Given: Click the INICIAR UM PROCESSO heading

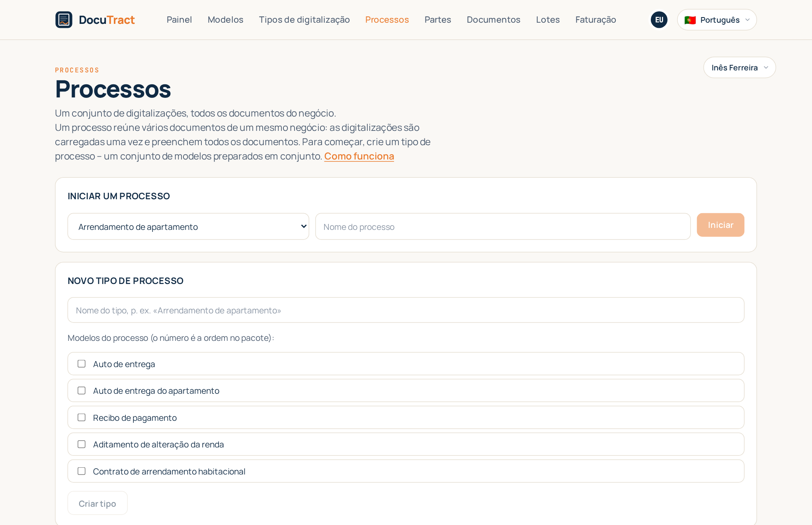Looking at the screenshot, I should click(x=119, y=196).
